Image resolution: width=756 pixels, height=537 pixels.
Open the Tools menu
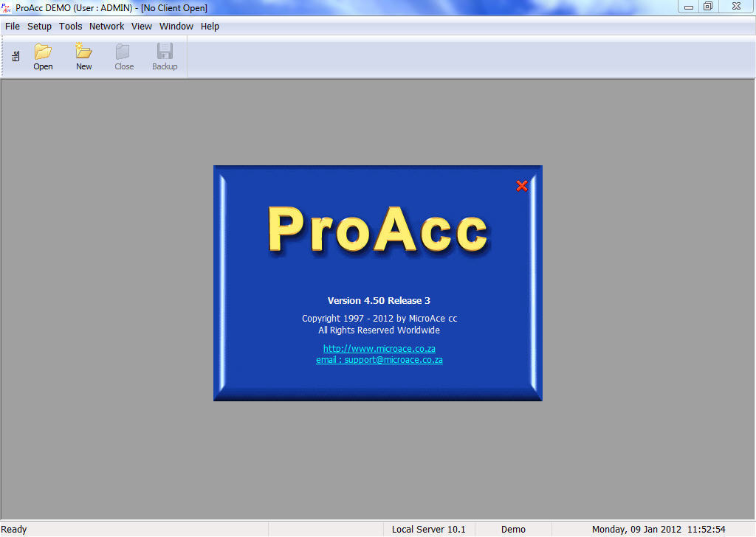[70, 26]
